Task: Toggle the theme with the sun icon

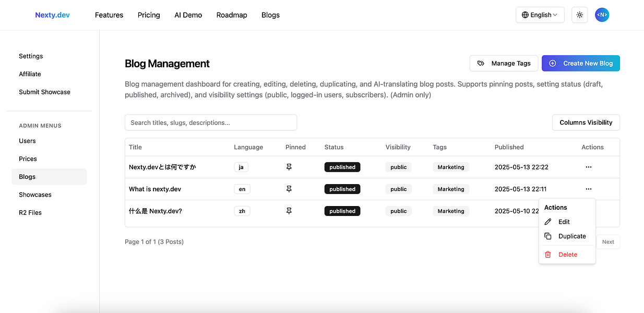Action: 579,15
